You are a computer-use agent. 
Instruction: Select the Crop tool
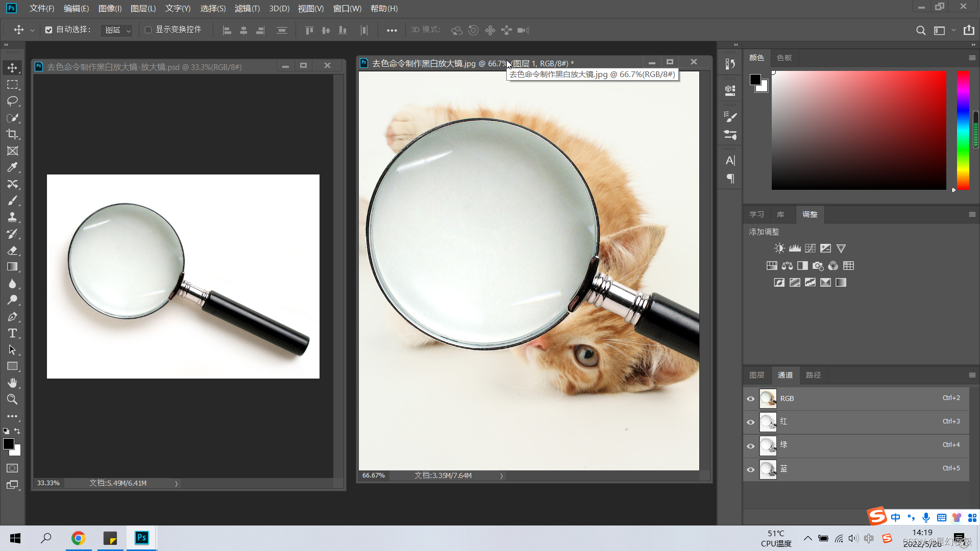click(x=12, y=134)
